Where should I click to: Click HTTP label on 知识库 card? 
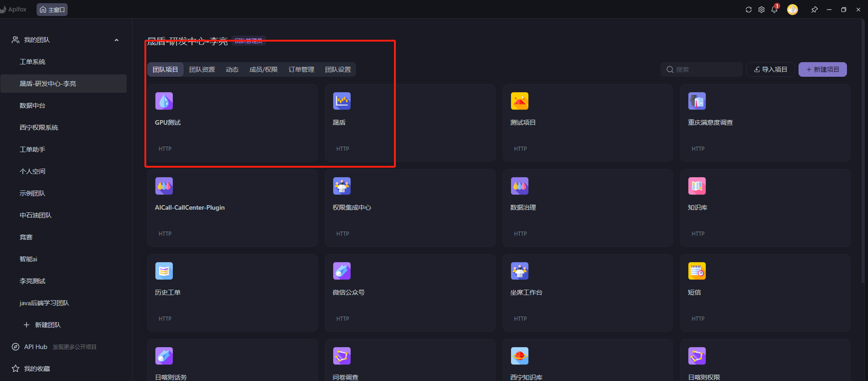point(698,234)
